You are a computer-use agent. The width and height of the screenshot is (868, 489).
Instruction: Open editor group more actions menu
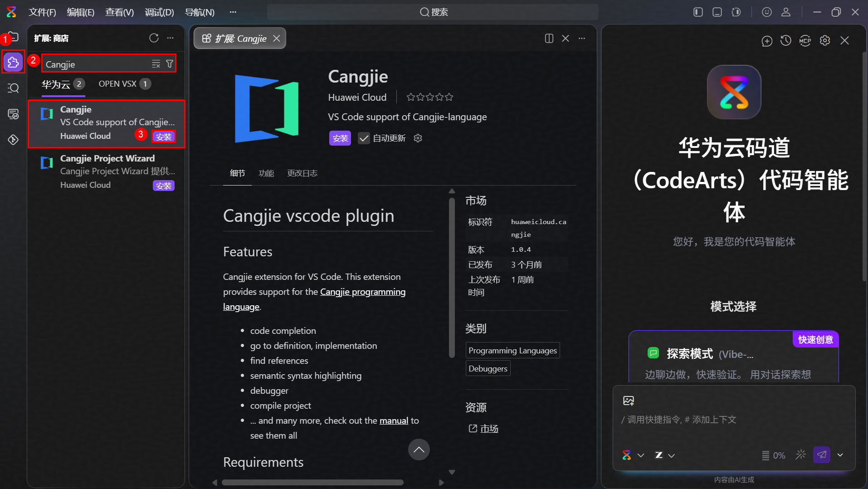click(582, 39)
